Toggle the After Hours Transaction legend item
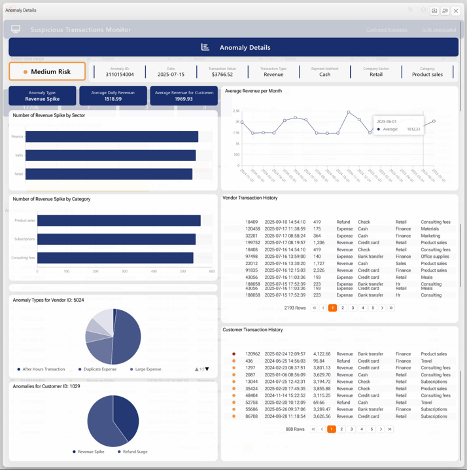This screenshot has height=470, width=467. click(x=41, y=369)
